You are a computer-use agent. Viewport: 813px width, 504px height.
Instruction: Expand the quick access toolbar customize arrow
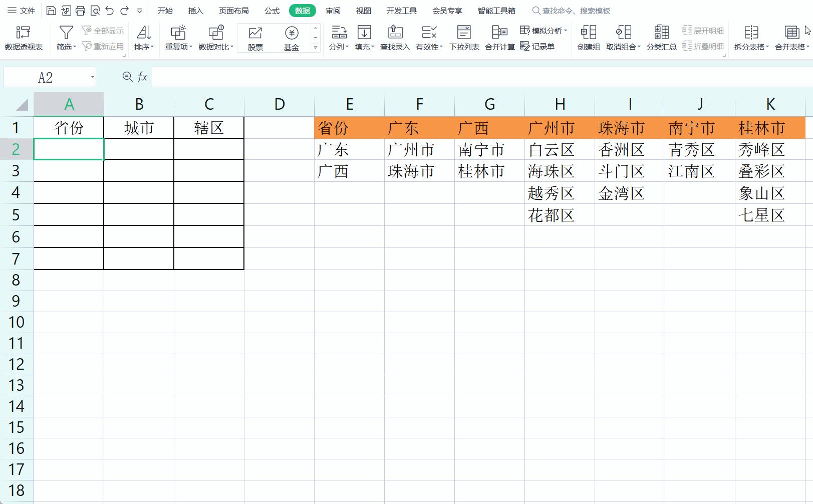tap(139, 11)
